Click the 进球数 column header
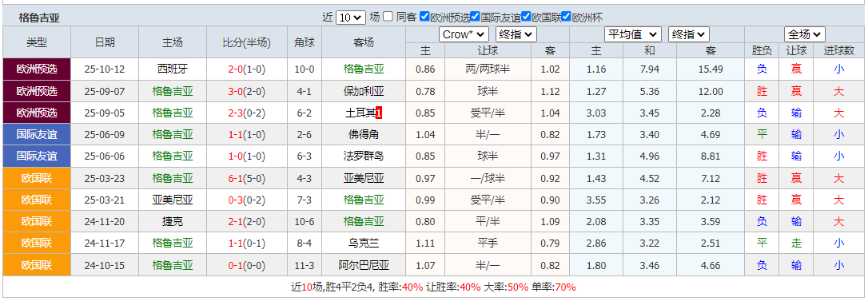This screenshot has height=301, width=868. 839,51
